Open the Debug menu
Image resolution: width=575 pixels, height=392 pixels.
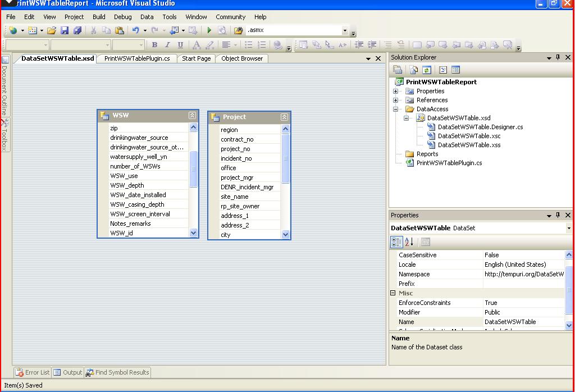(123, 17)
